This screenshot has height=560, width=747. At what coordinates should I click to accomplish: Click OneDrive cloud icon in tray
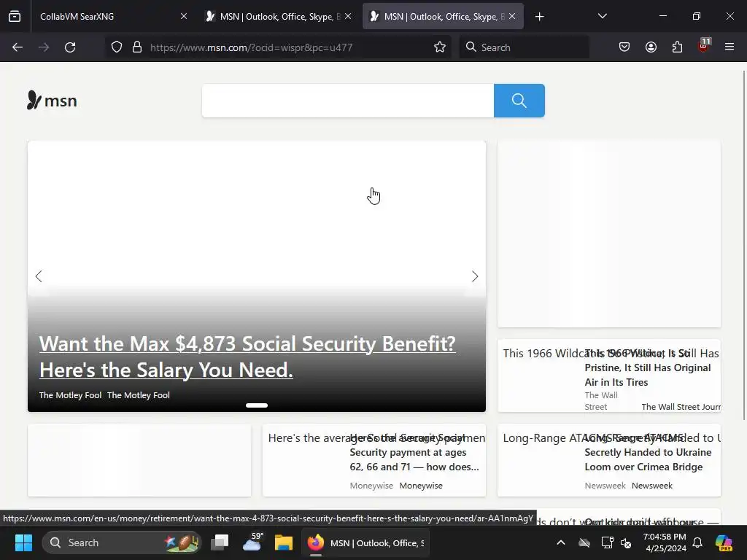click(584, 542)
